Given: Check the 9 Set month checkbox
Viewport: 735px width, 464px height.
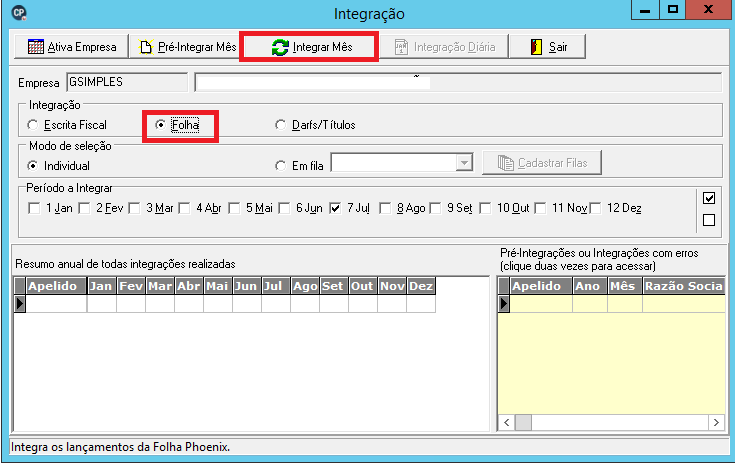Looking at the screenshot, I should 435,208.
